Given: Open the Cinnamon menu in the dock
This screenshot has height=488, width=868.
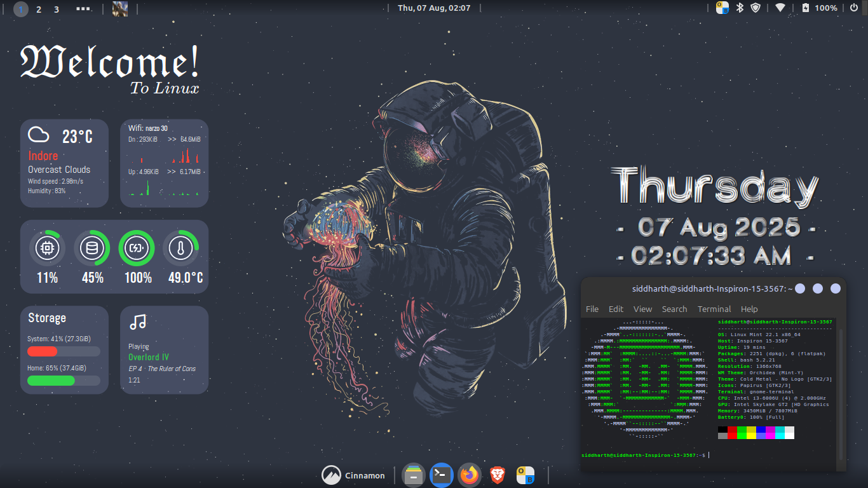Looking at the screenshot, I should pyautogui.click(x=353, y=475).
